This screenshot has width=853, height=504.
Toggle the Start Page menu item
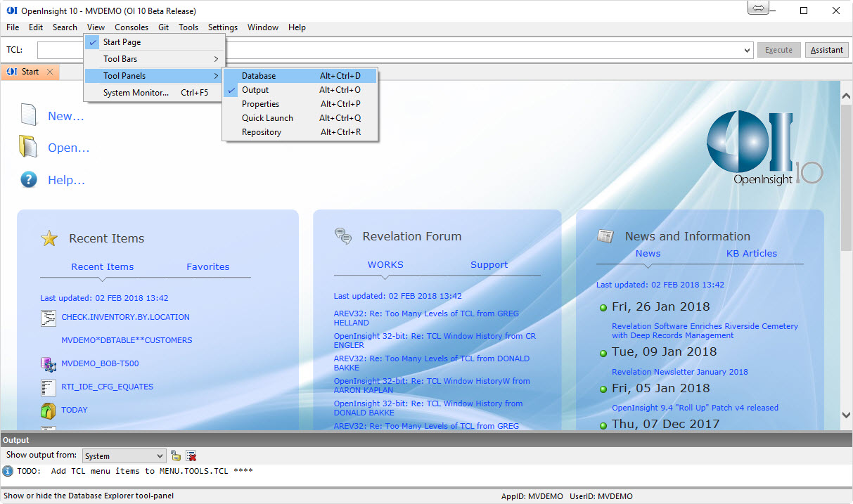tap(155, 42)
